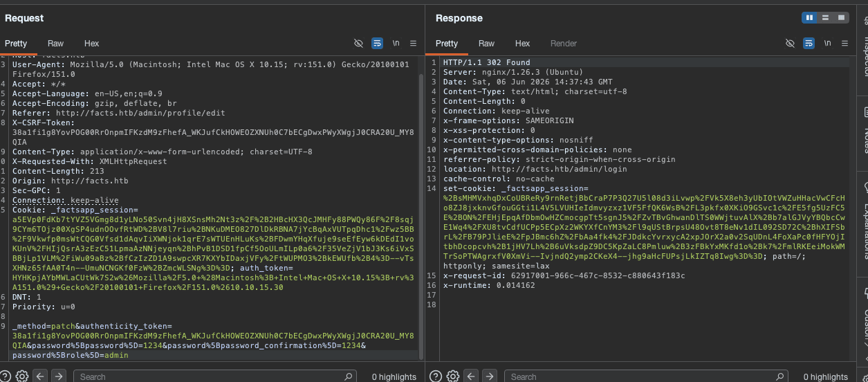This screenshot has width=868, height=382.
Task: Click the Response '0 highlights' label
Action: pos(826,377)
